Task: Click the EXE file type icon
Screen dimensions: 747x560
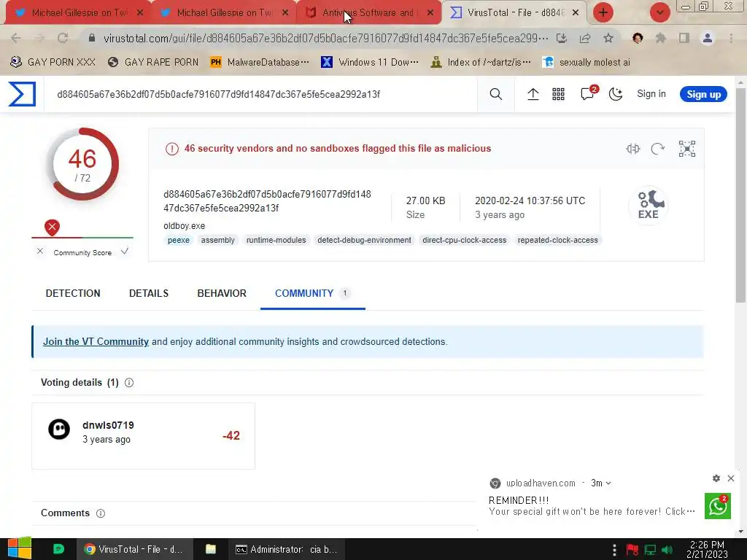Action: [648, 205]
